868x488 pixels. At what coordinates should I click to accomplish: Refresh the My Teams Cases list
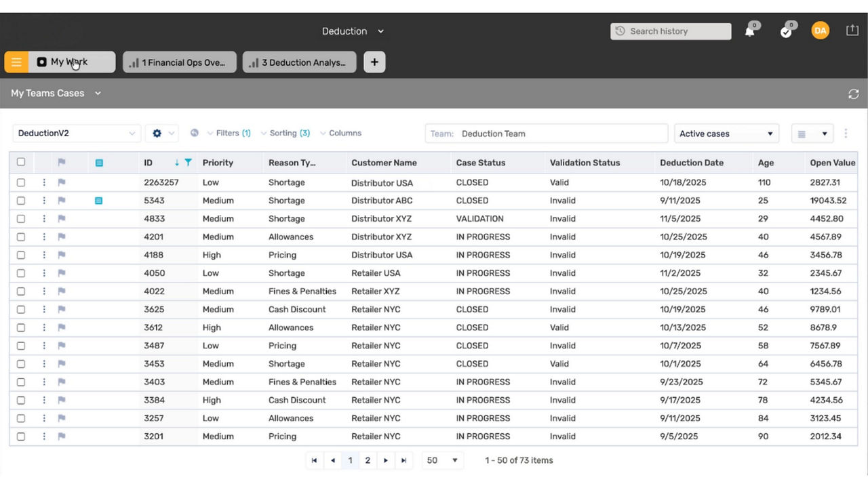[853, 94]
